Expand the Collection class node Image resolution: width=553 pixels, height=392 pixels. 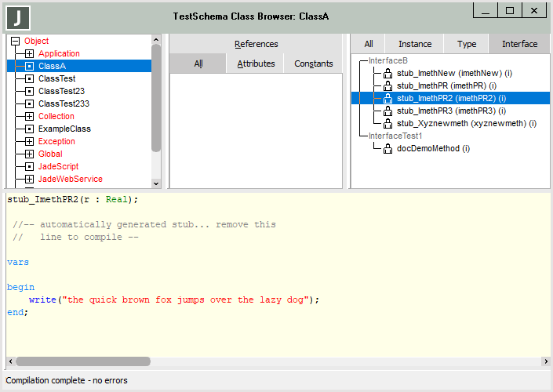[x=29, y=117]
